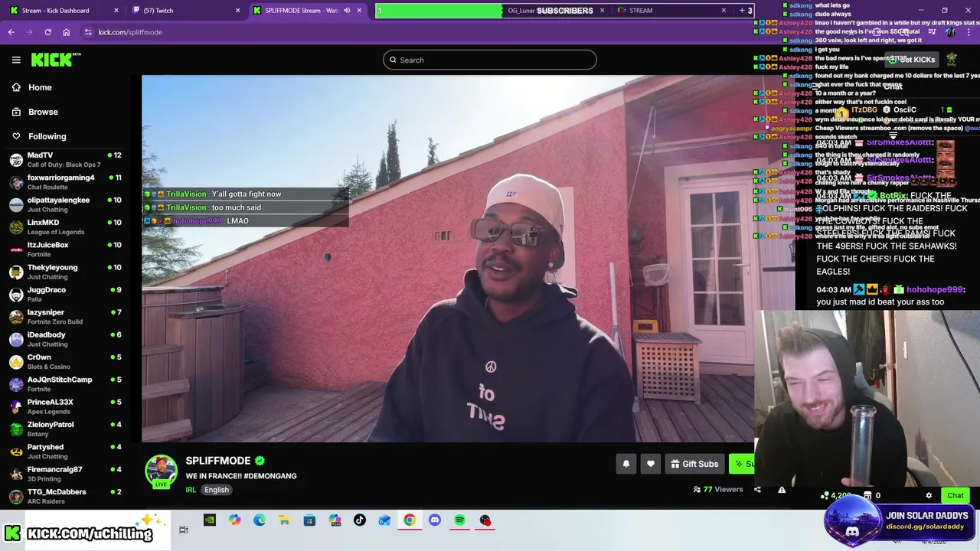Open Copilot from the taskbar
Image resolution: width=980 pixels, height=551 pixels.
(x=234, y=520)
